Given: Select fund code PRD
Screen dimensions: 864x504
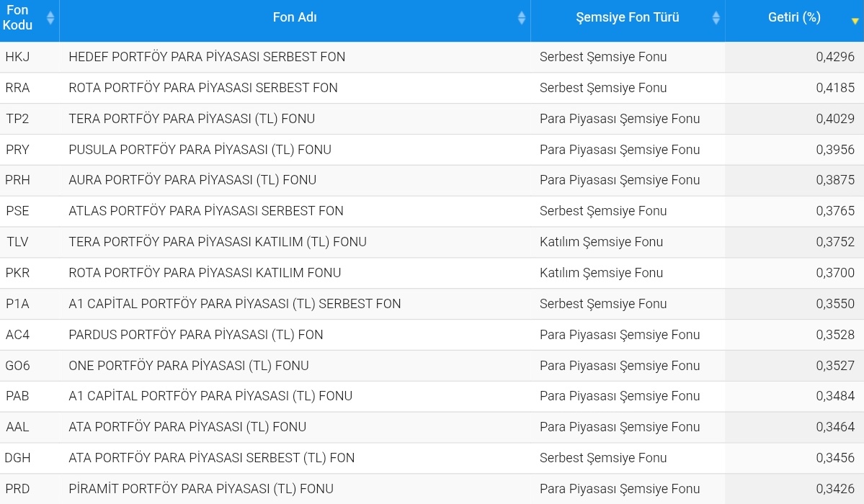Looking at the screenshot, I should 17,489.
